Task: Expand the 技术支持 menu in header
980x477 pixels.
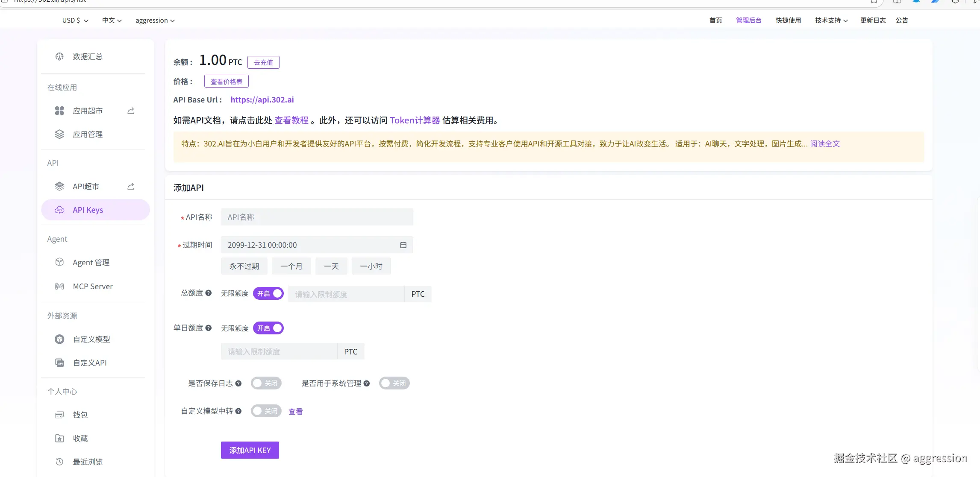Action: [x=831, y=20]
